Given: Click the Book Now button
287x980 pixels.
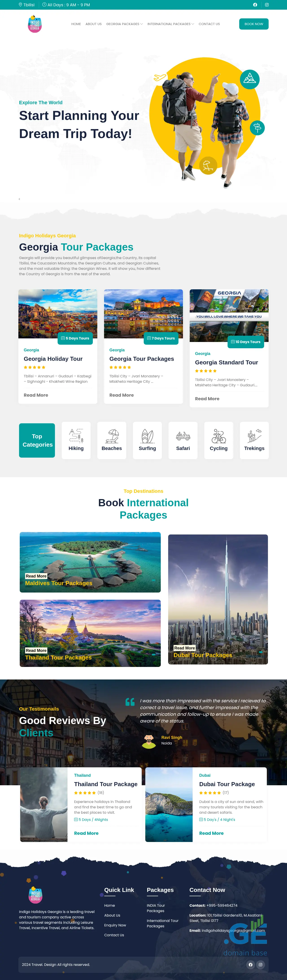Looking at the screenshot, I should (x=254, y=24).
